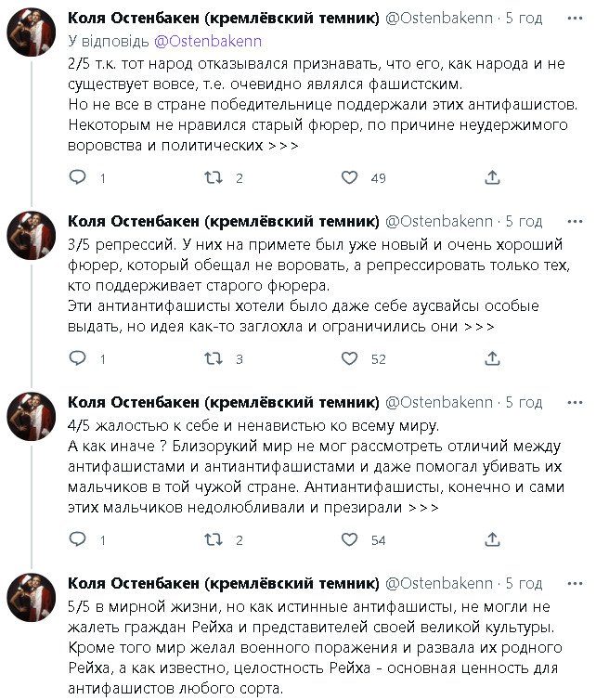The height and width of the screenshot is (700, 596).
Task: Click the avatar beside the 5/5 tweet
Action: click(x=32, y=598)
